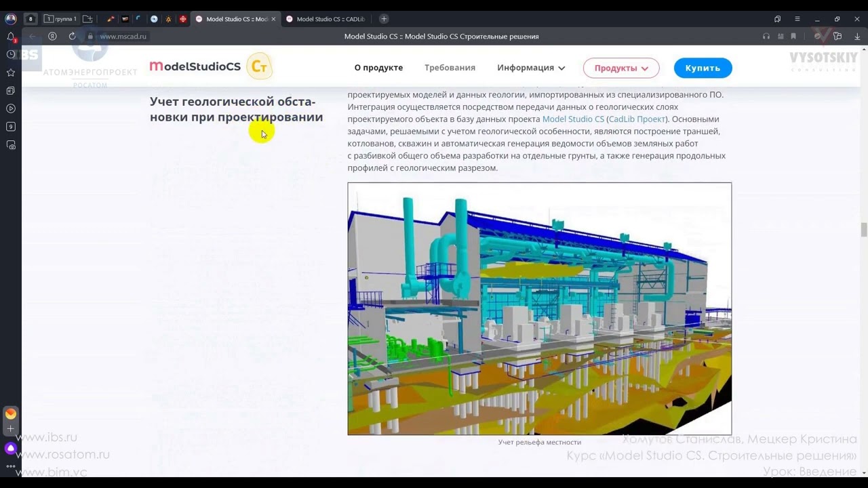Open the tab counter showing 8
The height and width of the screenshot is (488, 868).
30,19
